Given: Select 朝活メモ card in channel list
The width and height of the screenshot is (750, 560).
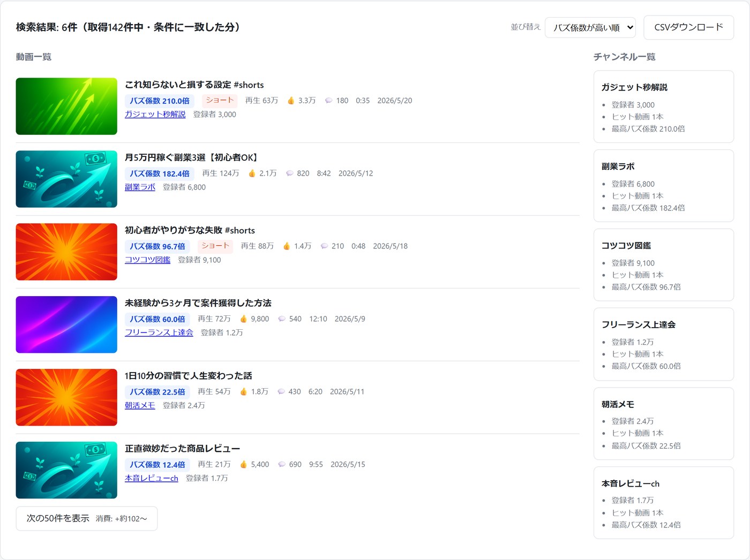Looking at the screenshot, I should tap(664, 423).
